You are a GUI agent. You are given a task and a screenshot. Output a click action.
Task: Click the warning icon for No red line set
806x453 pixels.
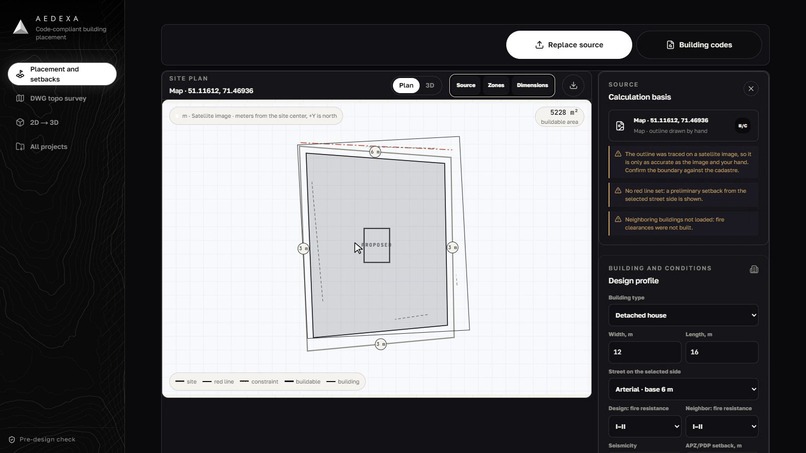click(618, 191)
